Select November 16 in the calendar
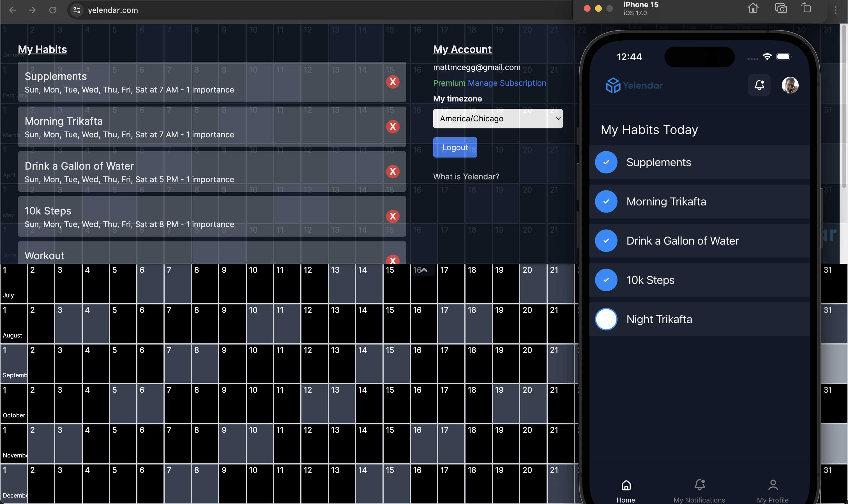This screenshot has width=848, height=504. pos(423,443)
